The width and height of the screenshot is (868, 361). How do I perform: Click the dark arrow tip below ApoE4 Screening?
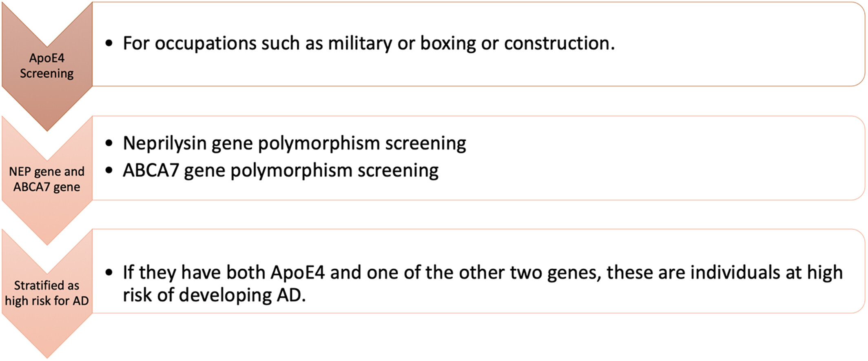point(47,120)
